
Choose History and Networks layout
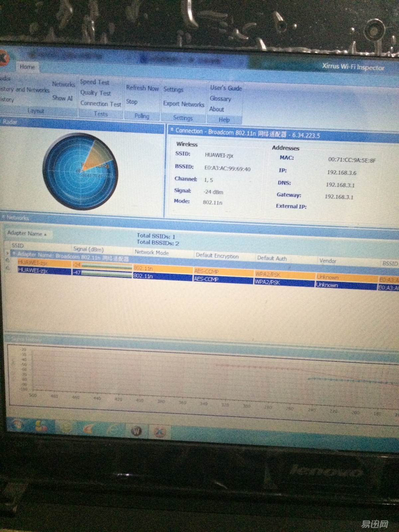[x=25, y=90]
